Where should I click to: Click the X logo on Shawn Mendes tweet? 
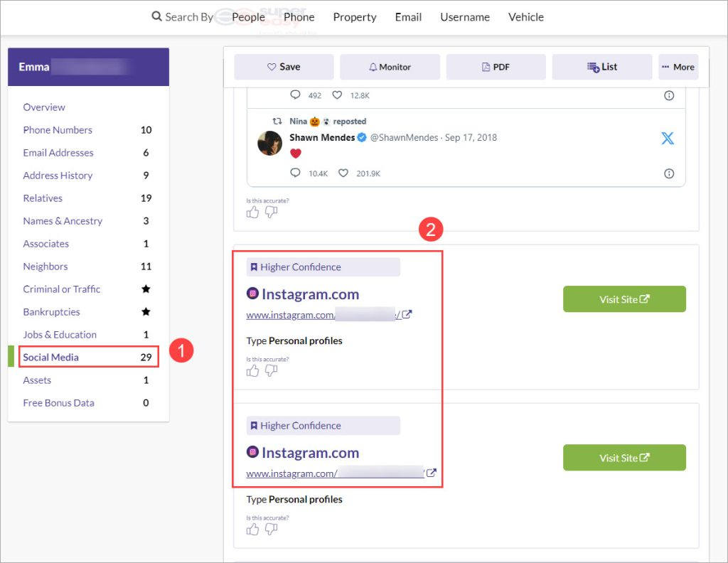tap(667, 138)
